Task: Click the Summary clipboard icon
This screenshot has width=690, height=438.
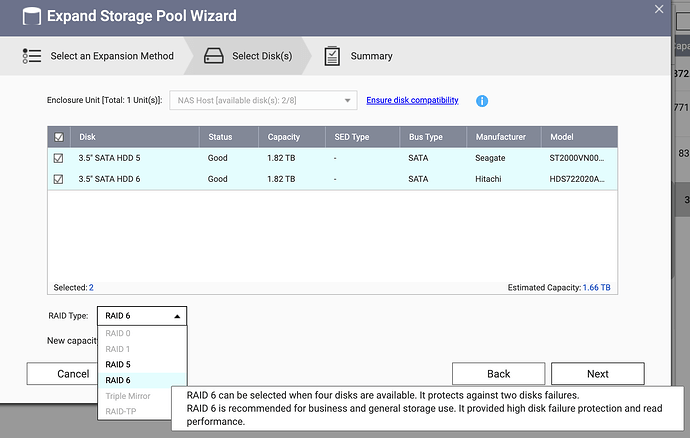Action: point(333,57)
